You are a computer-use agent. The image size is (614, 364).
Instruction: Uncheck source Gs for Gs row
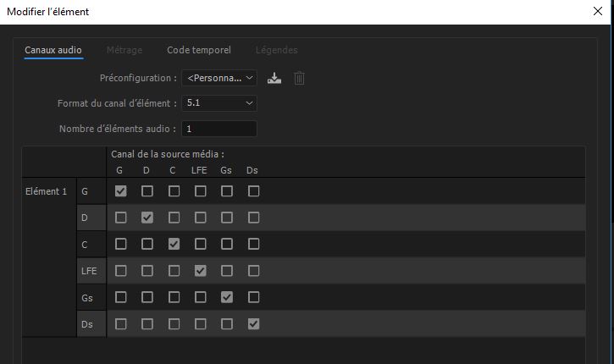227,297
